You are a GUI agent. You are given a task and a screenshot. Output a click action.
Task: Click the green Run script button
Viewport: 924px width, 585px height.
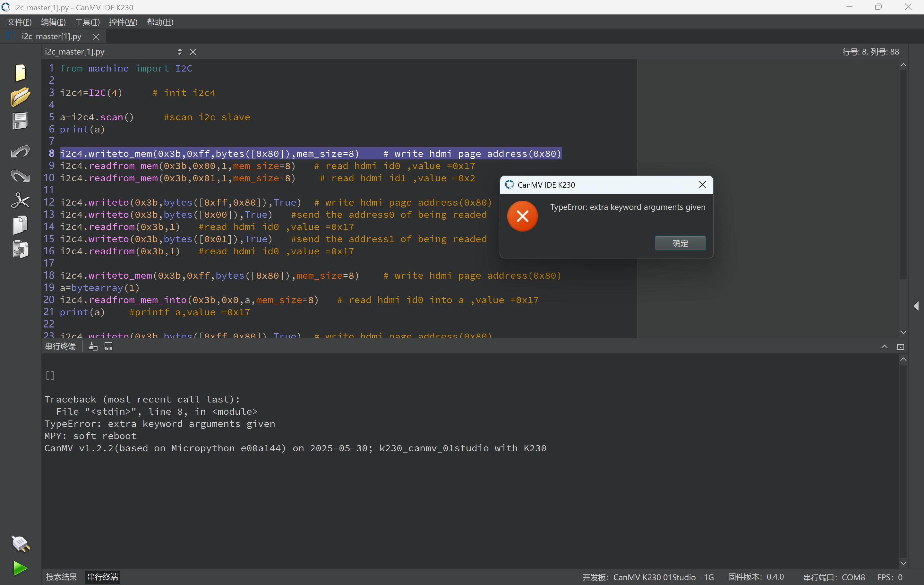pos(20,568)
